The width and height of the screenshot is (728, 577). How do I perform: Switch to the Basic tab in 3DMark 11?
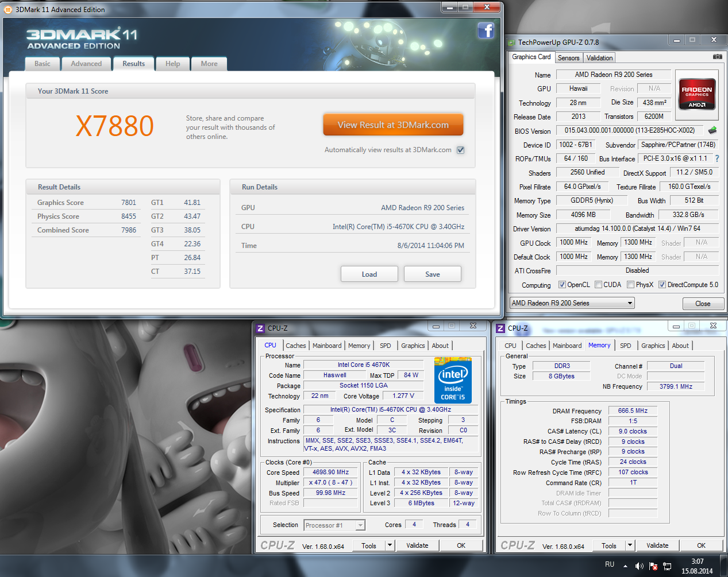(x=43, y=64)
